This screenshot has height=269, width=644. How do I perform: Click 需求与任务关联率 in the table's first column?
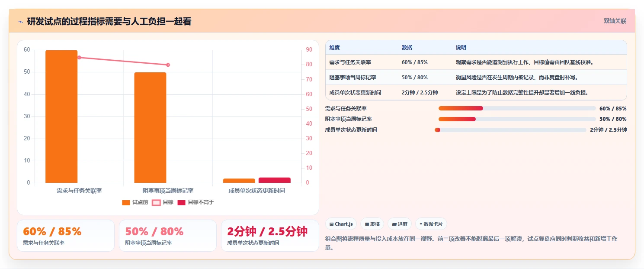point(350,62)
